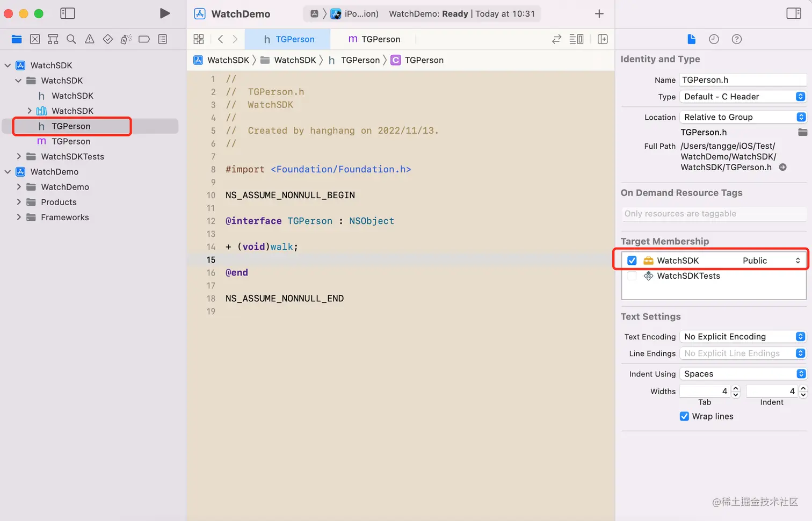The image size is (812, 521).
Task: Show the Find navigator
Action: (71, 39)
